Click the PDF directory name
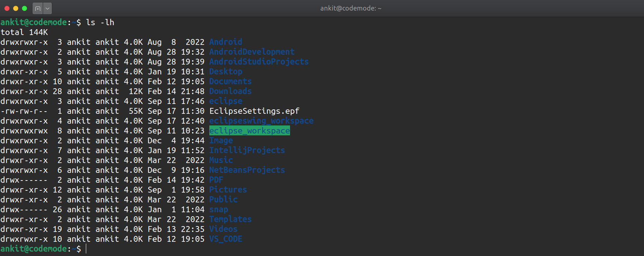 [216, 180]
